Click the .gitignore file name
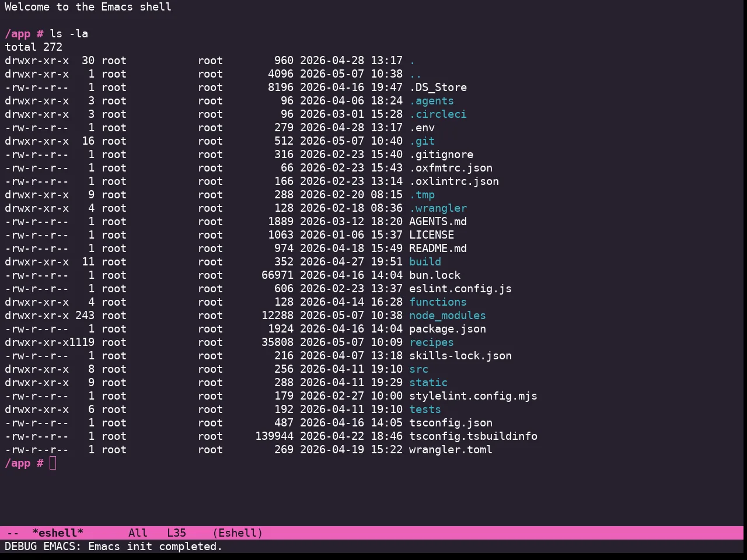The height and width of the screenshot is (560, 747). coord(441,155)
